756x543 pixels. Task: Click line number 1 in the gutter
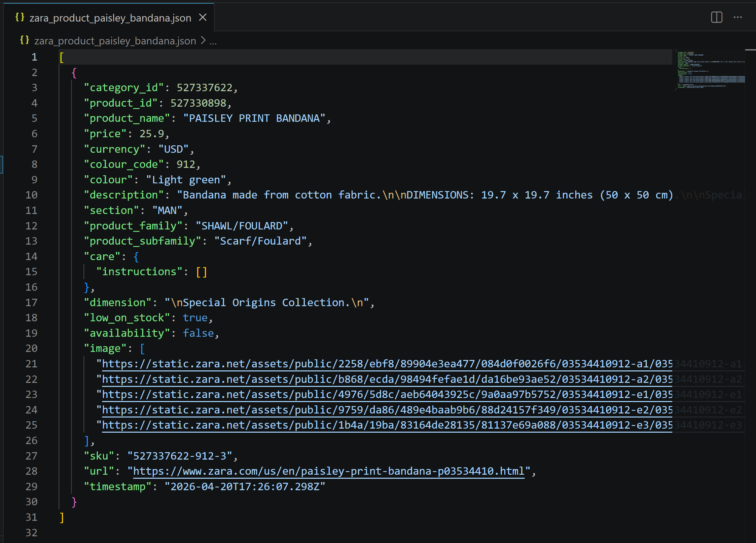[x=34, y=57]
